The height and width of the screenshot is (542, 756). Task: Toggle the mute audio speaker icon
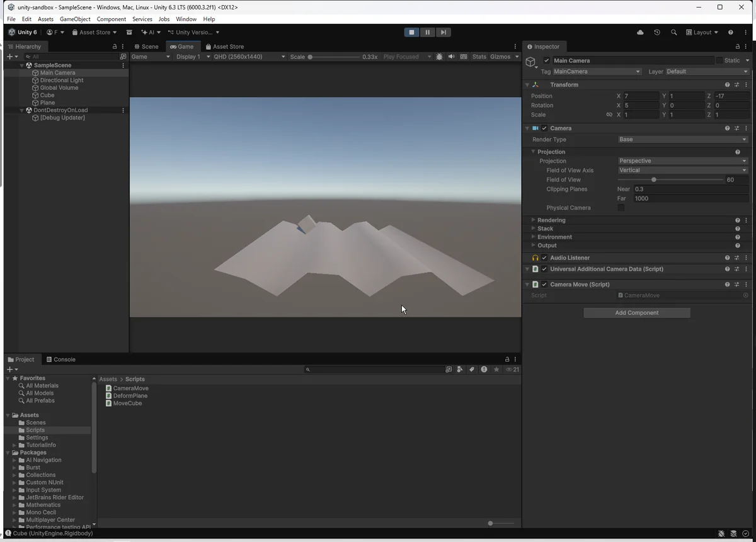coord(451,57)
